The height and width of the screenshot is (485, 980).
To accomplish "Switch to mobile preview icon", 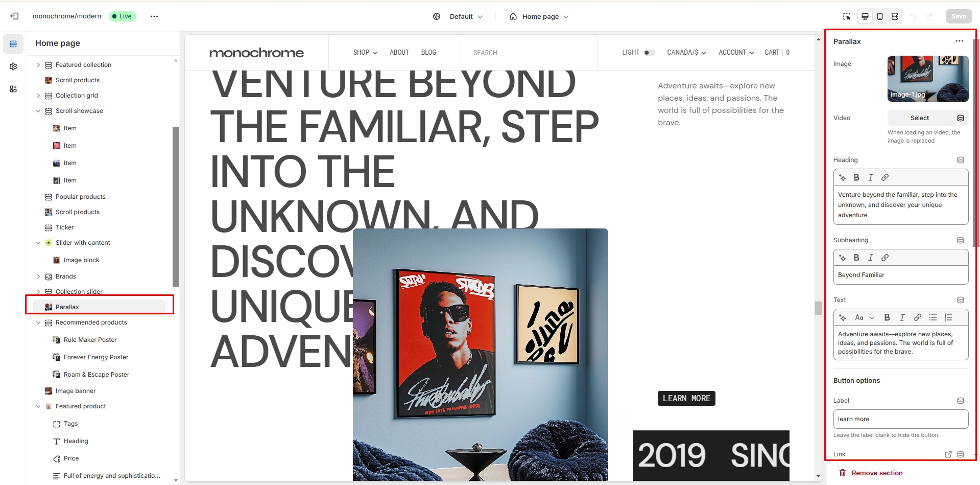I will tap(880, 16).
